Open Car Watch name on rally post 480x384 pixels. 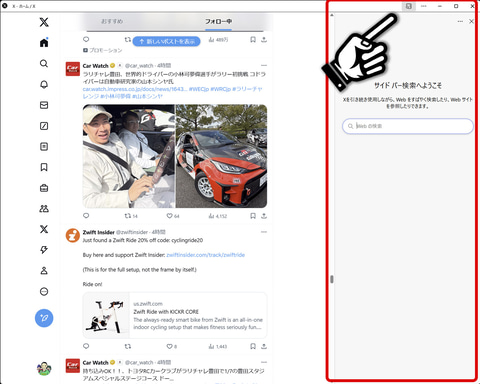[x=95, y=66]
